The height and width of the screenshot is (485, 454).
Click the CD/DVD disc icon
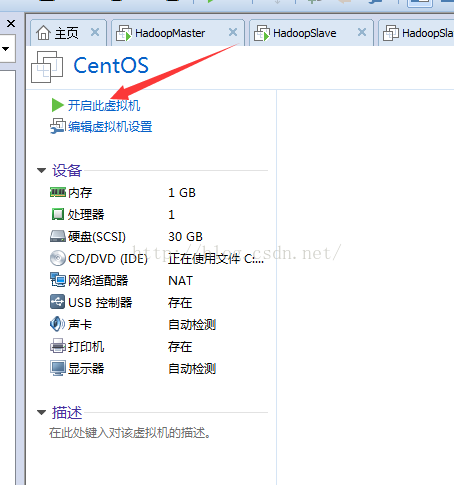58,258
